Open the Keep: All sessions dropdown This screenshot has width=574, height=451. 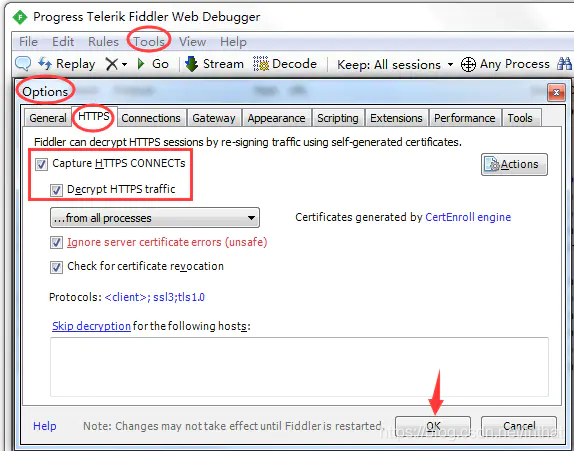click(395, 65)
